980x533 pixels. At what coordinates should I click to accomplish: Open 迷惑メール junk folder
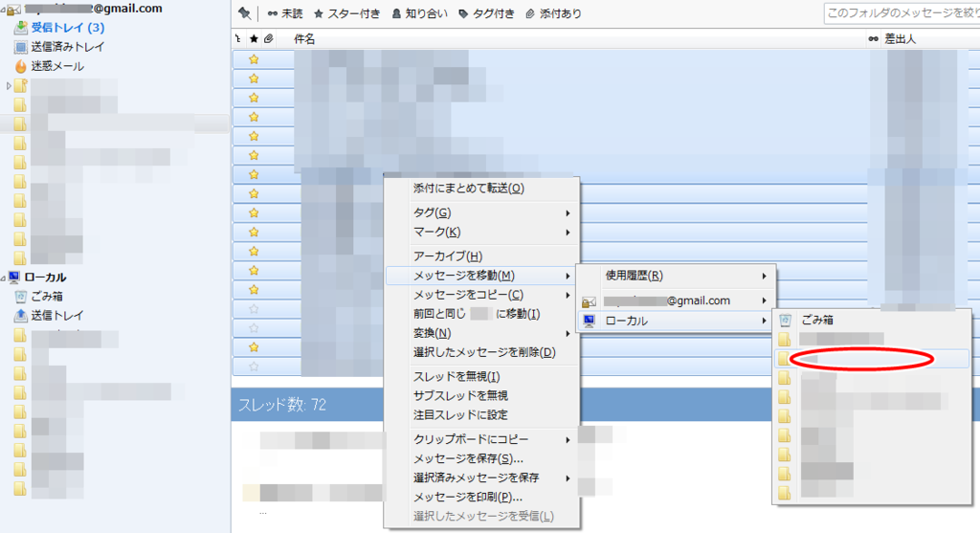click(x=57, y=66)
